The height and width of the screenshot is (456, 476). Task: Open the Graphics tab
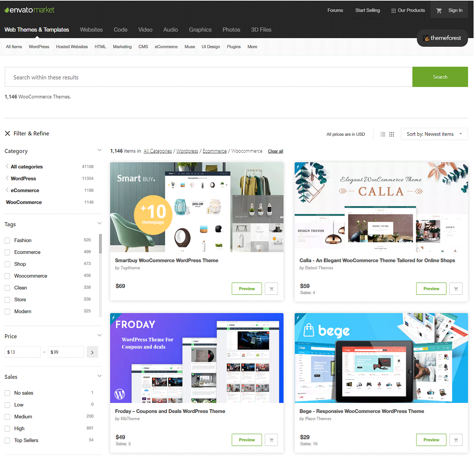(x=201, y=30)
